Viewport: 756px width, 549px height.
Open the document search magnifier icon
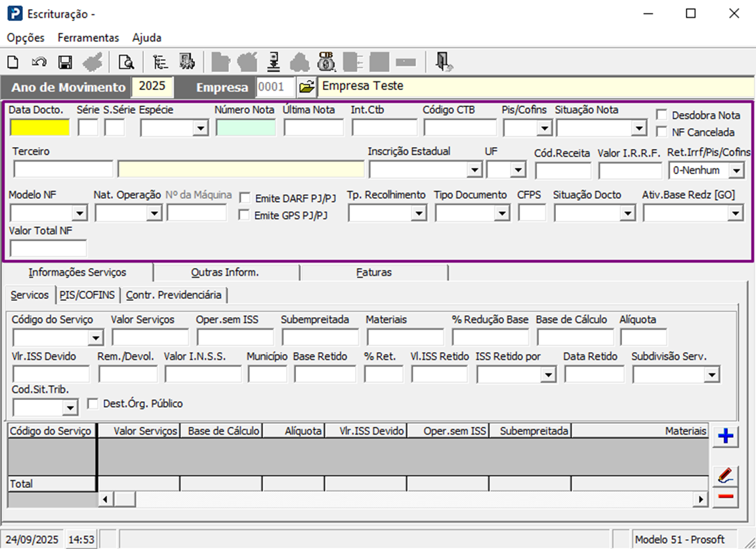125,62
